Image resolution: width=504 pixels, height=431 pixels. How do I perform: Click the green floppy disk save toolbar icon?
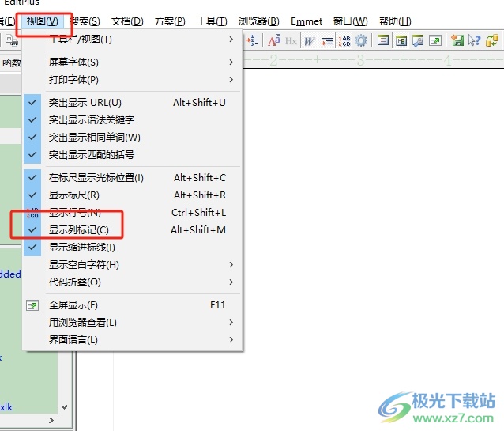pos(457,40)
